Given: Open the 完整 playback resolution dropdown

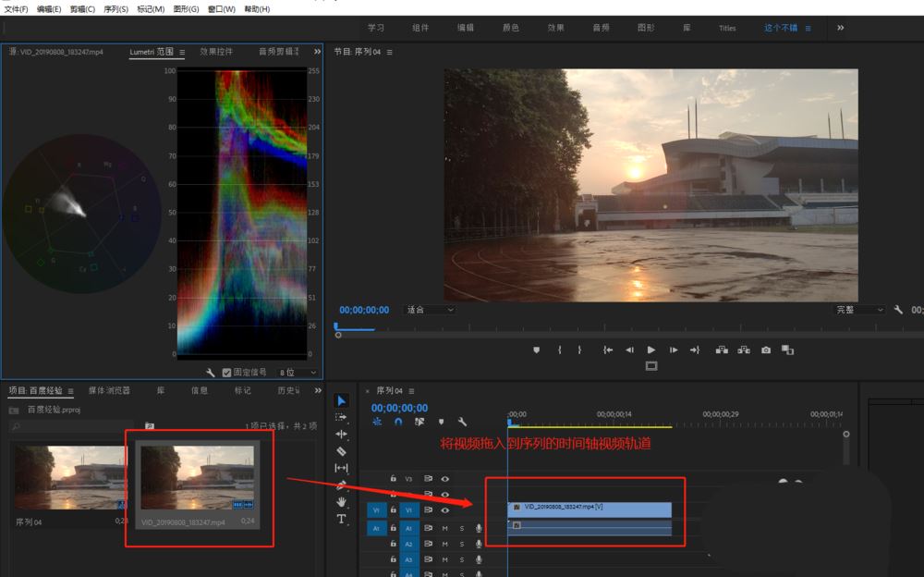Looking at the screenshot, I should coord(859,310).
